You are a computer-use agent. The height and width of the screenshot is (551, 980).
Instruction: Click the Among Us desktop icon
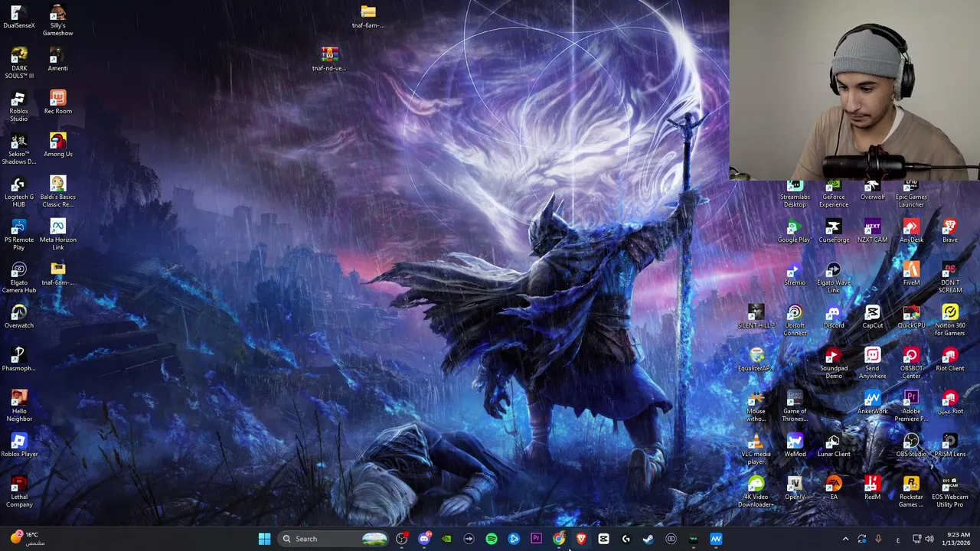[x=57, y=145]
